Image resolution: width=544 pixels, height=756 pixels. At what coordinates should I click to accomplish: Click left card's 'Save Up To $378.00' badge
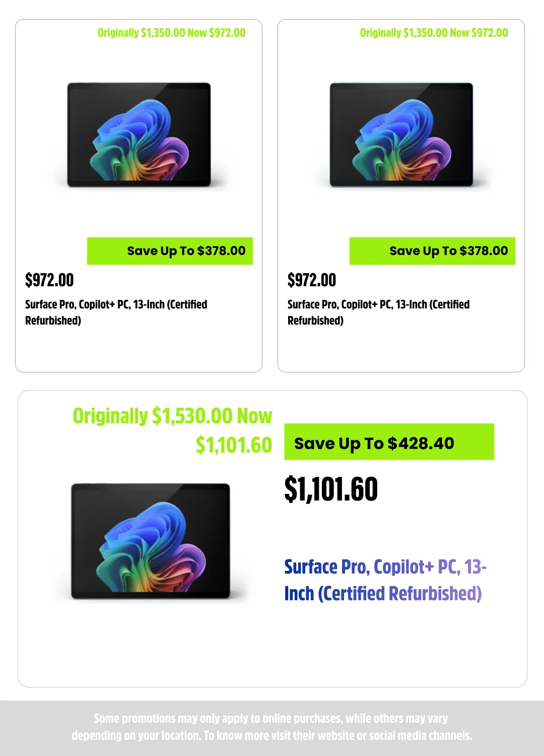point(170,251)
